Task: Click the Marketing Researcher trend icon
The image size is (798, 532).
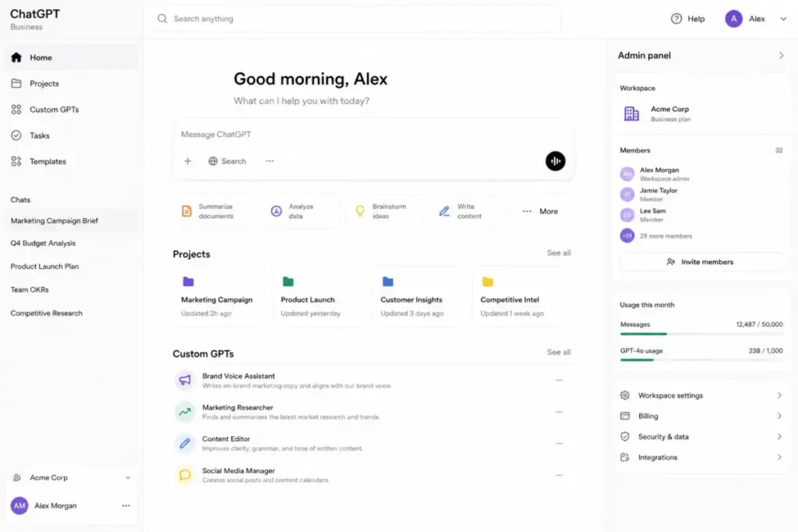Action: point(185,411)
